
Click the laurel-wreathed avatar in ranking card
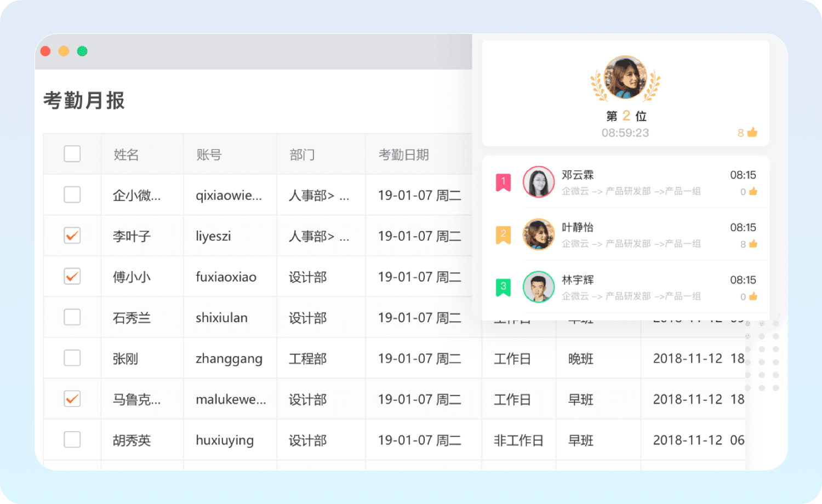[x=625, y=78]
